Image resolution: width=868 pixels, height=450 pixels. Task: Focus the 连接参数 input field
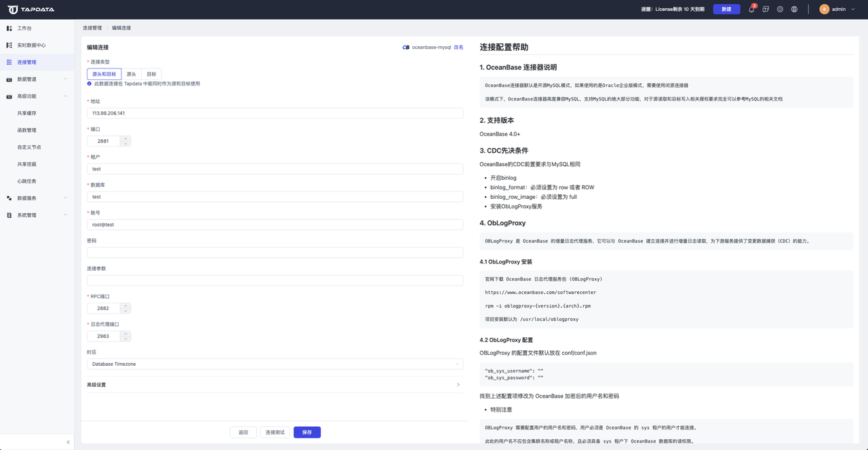(275, 280)
